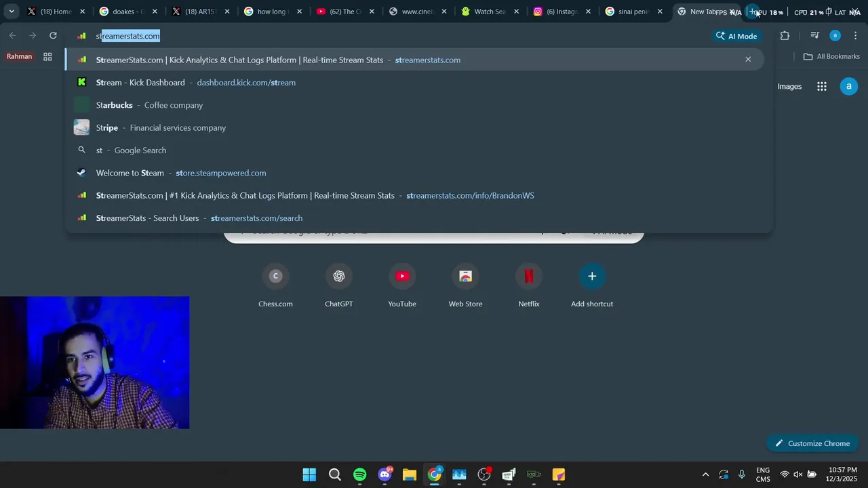Open the Rahman bookmark

coord(19,56)
